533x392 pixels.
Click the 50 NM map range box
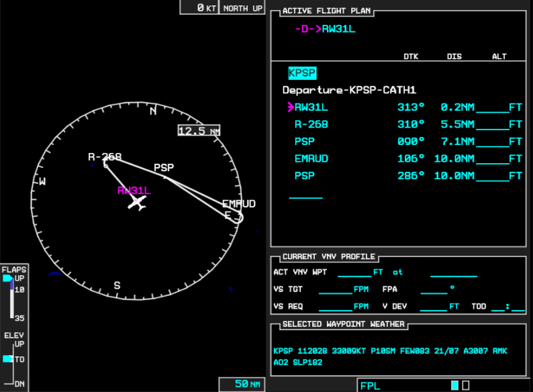(x=242, y=384)
